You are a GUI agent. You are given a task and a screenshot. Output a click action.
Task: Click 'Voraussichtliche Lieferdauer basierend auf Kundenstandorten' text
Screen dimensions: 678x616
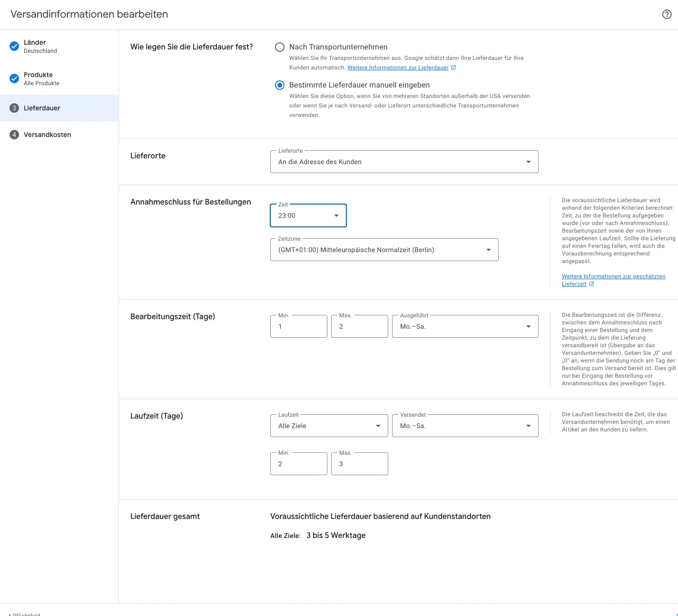point(381,516)
